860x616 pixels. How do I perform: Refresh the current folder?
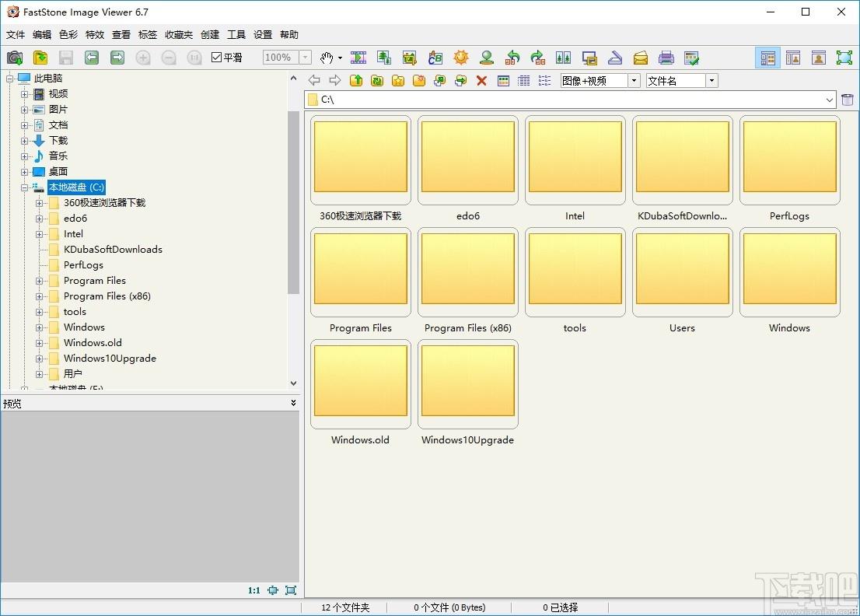click(377, 81)
